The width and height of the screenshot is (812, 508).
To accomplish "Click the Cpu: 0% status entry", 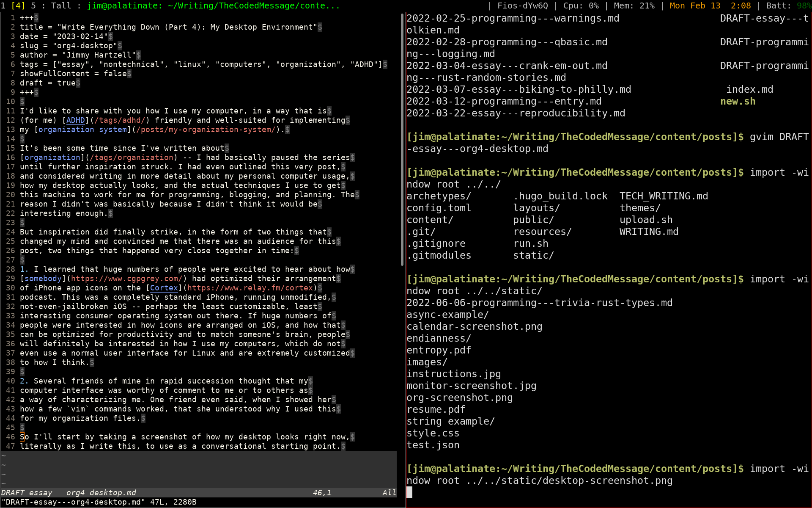I will [581, 6].
